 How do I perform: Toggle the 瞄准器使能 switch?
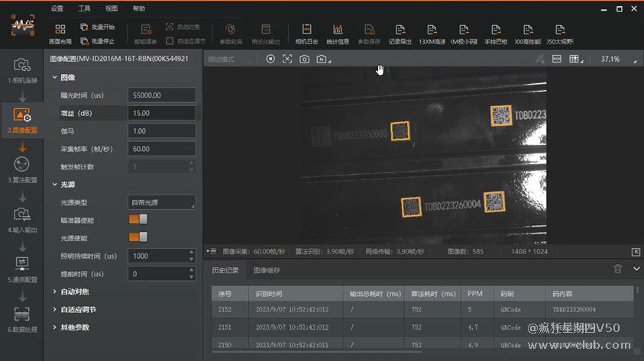pos(138,220)
